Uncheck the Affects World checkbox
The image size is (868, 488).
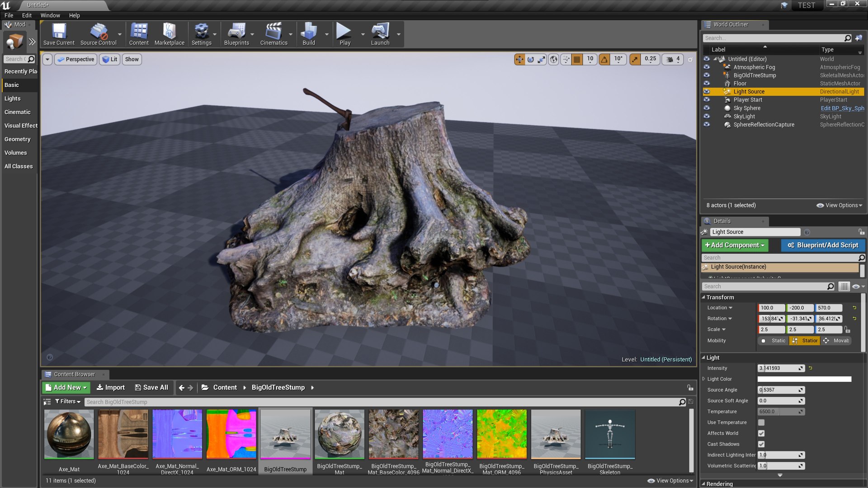pyautogui.click(x=761, y=433)
